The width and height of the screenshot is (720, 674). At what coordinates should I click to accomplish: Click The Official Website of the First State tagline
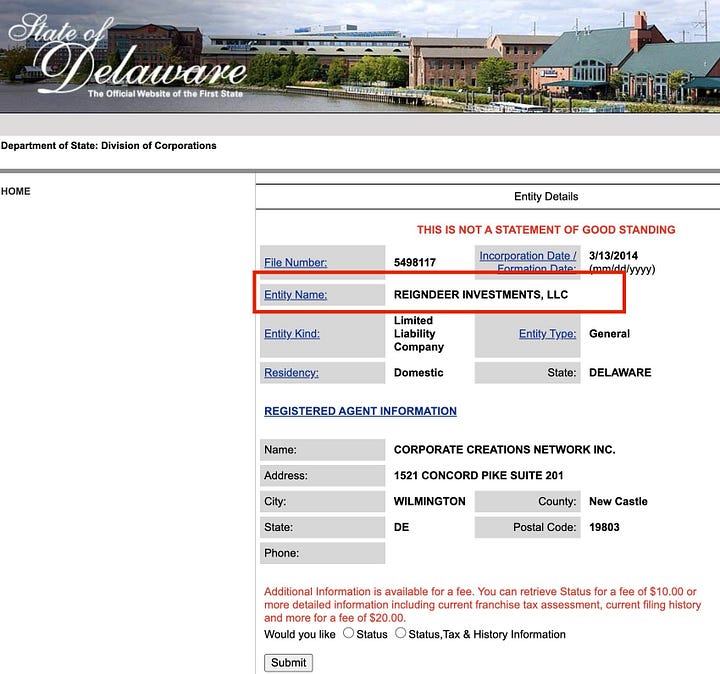(x=165, y=94)
